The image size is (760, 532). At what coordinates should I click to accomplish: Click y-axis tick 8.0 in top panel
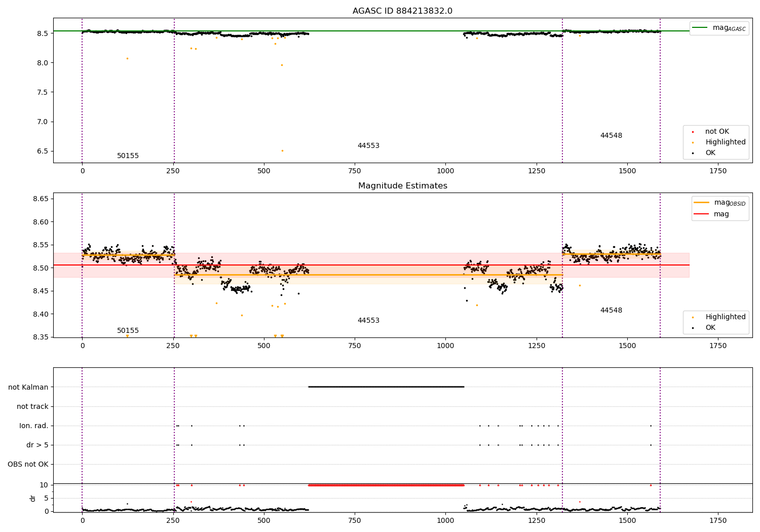[x=42, y=63]
